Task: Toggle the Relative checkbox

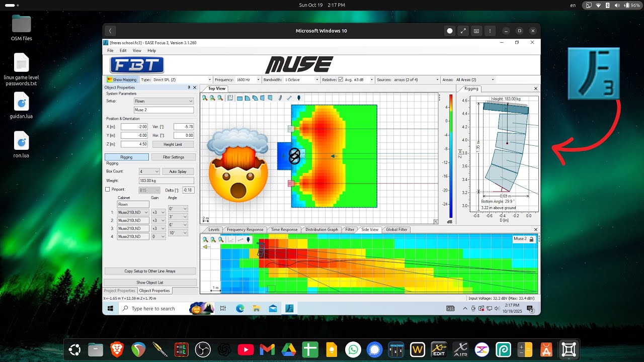Action: [x=341, y=79]
